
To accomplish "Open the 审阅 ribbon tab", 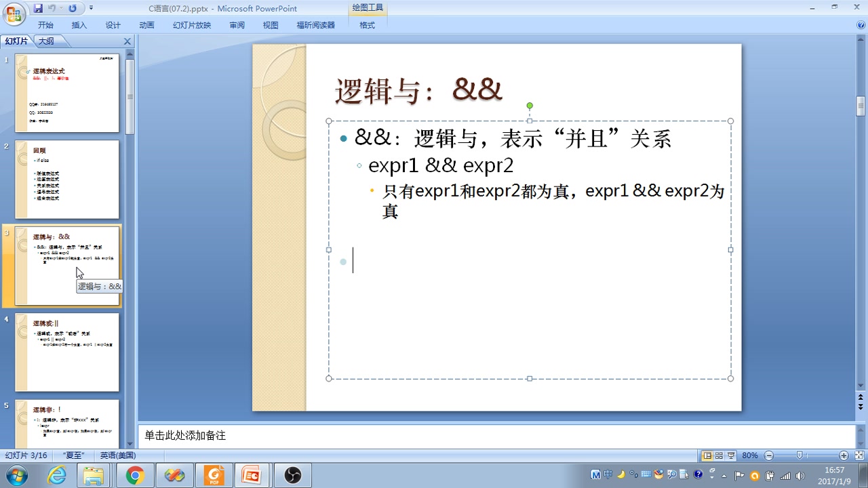I will 237,25.
